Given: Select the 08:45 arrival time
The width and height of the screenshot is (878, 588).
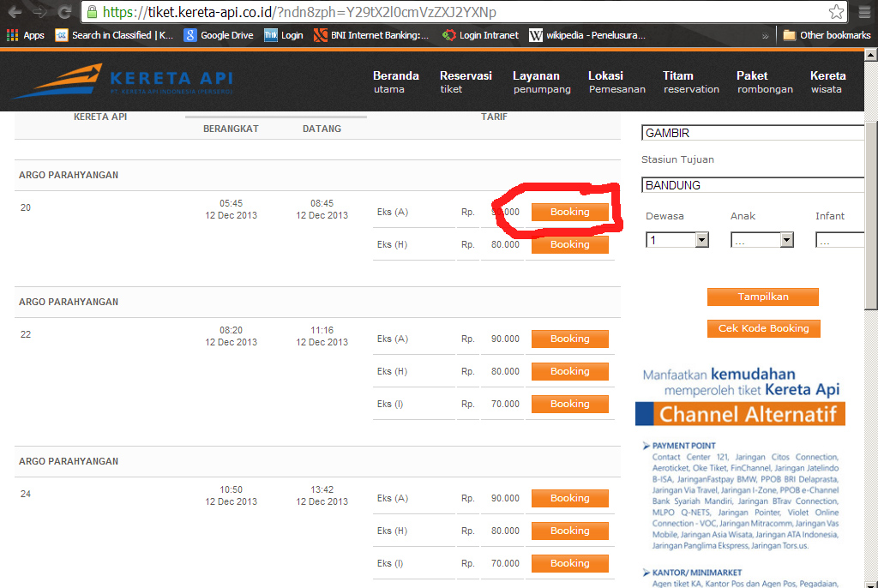Looking at the screenshot, I should 322,203.
